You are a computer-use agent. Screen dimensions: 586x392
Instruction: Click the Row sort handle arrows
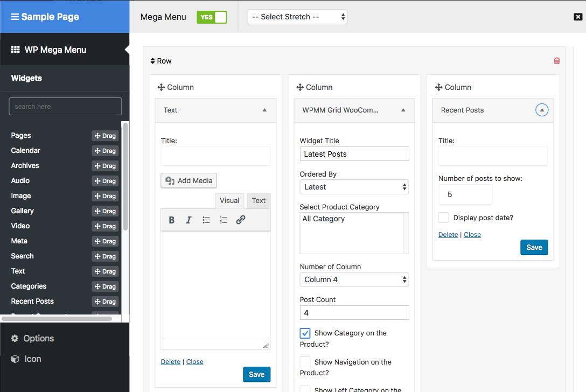coord(152,61)
